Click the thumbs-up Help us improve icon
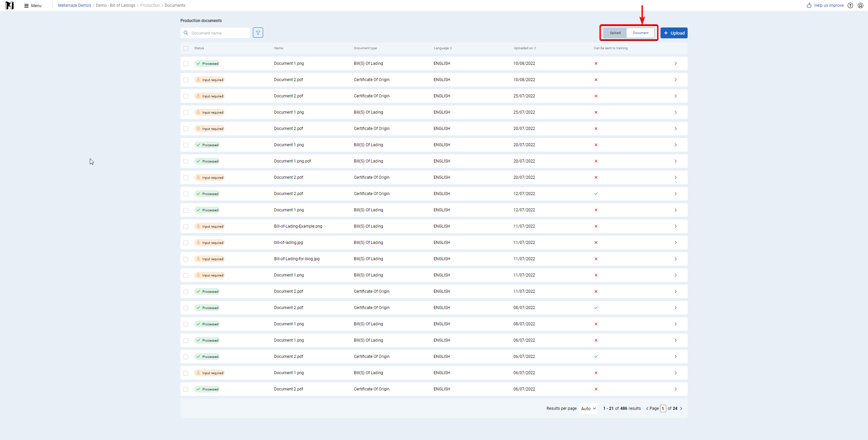 point(809,5)
